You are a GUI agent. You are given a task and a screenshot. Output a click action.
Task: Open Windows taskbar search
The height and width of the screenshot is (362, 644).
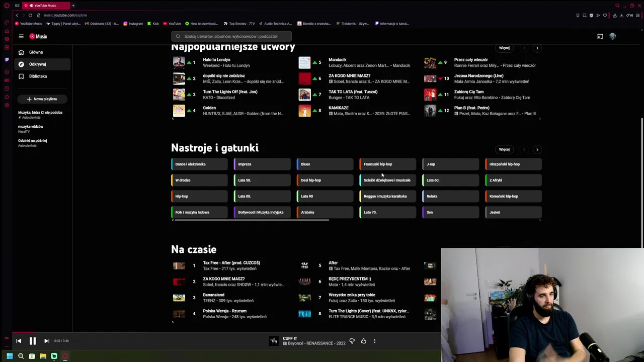coord(21,356)
